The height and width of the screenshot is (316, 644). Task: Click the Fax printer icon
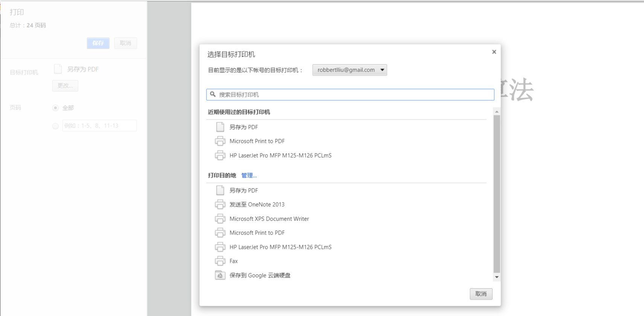coord(220,261)
